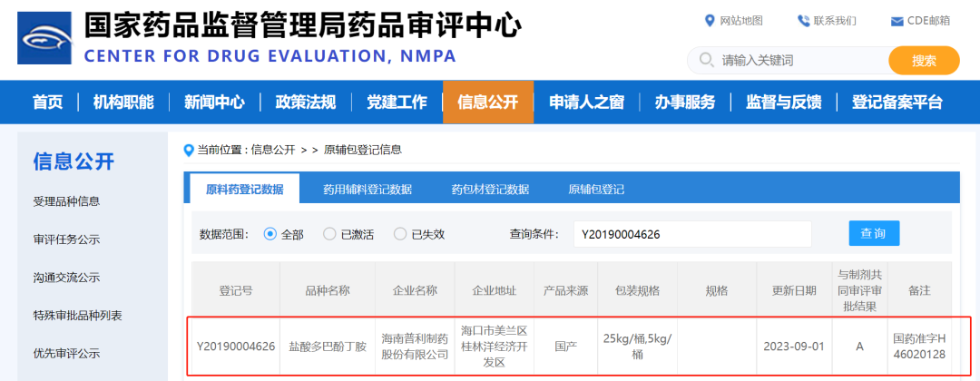Select the 已激活 radio button
The height and width of the screenshot is (381, 980).
tap(329, 234)
